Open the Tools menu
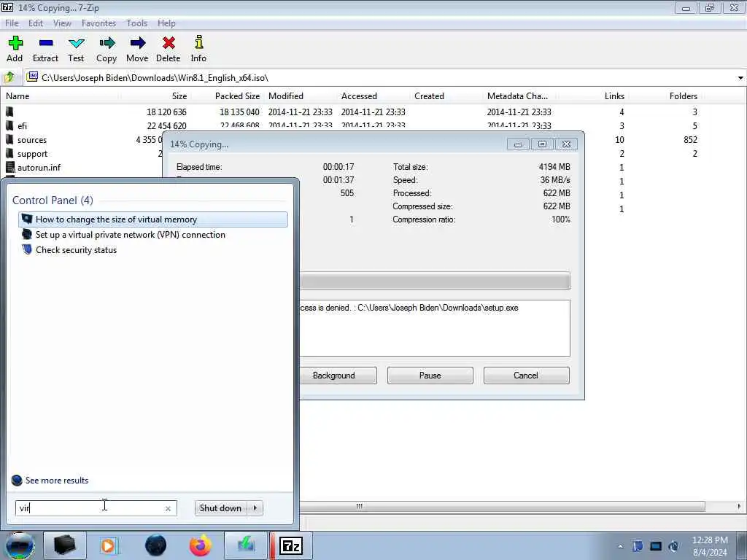 pyautogui.click(x=136, y=23)
